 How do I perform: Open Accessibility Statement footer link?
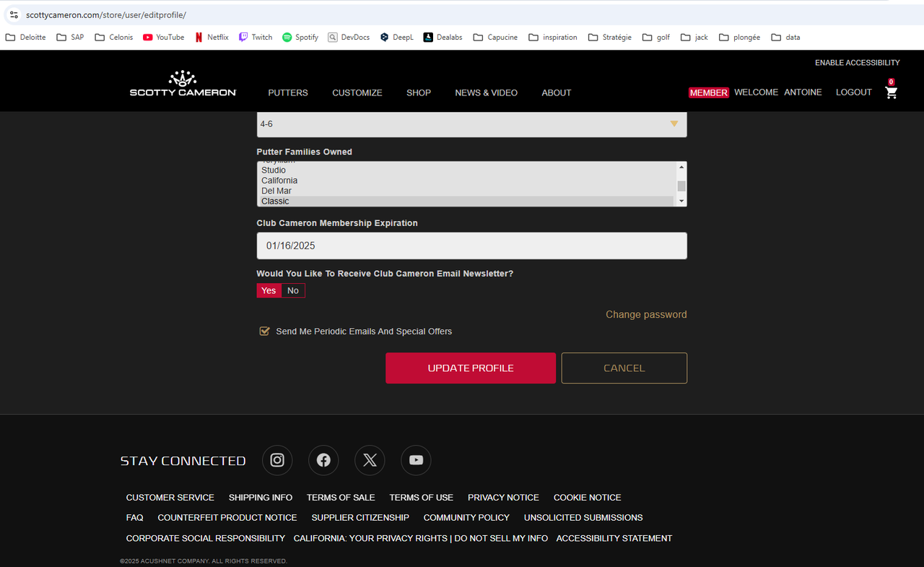coord(614,538)
